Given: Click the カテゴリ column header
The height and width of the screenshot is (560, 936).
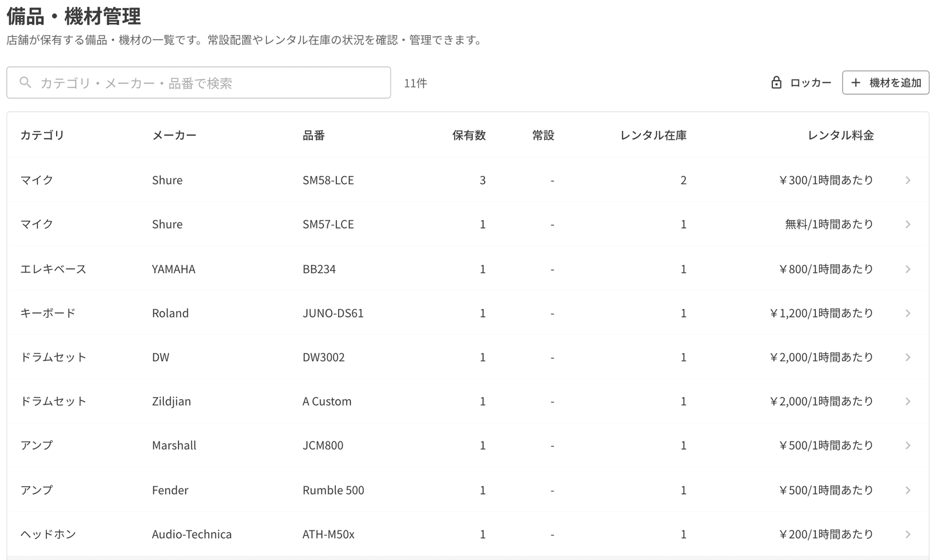Looking at the screenshot, I should tap(42, 135).
